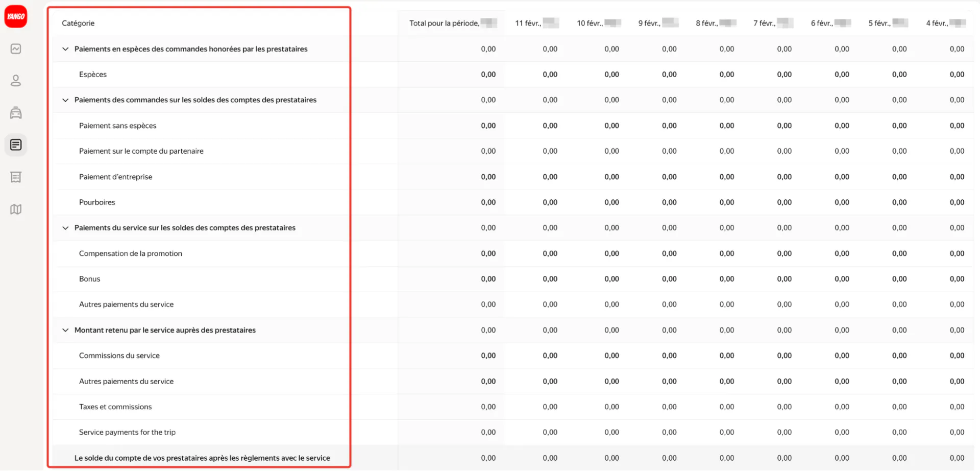Collapse Paiements des commandes sur les soldes group
The height and width of the screenshot is (471, 980).
coord(65,100)
